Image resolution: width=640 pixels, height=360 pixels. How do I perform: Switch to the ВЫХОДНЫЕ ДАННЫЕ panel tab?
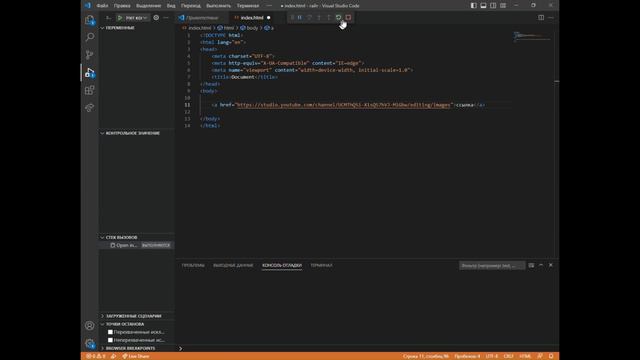coord(233,265)
